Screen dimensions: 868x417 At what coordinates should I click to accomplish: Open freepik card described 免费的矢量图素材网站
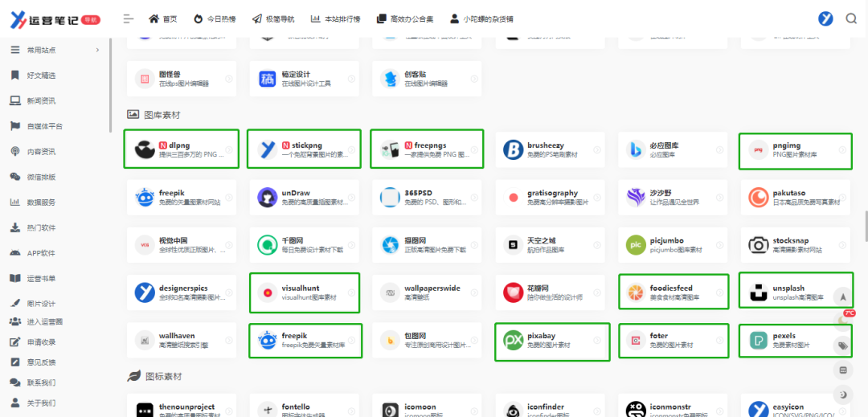coord(182,197)
